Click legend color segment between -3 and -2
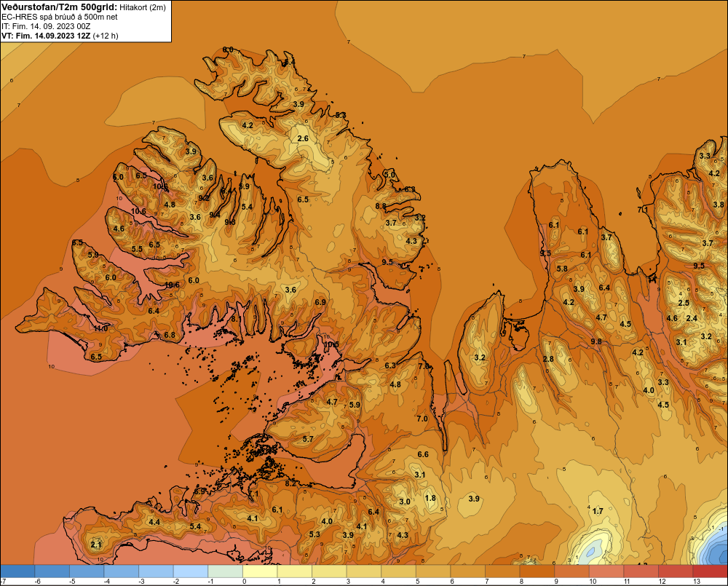This screenshot has height=586, width=728. click(157, 571)
